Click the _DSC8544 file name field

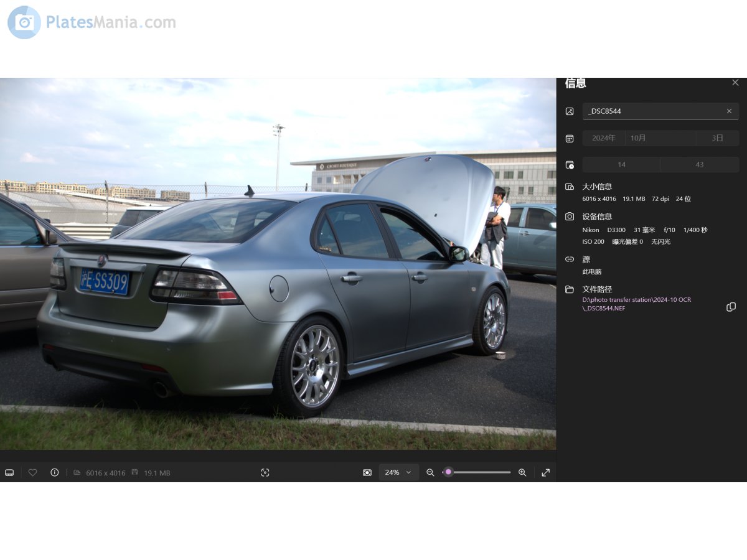tap(654, 111)
